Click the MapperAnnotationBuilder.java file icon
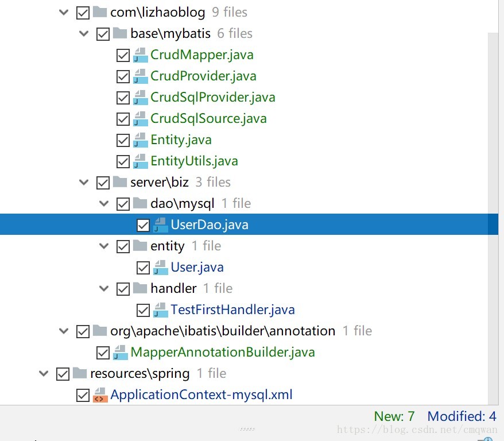 (x=120, y=353)
